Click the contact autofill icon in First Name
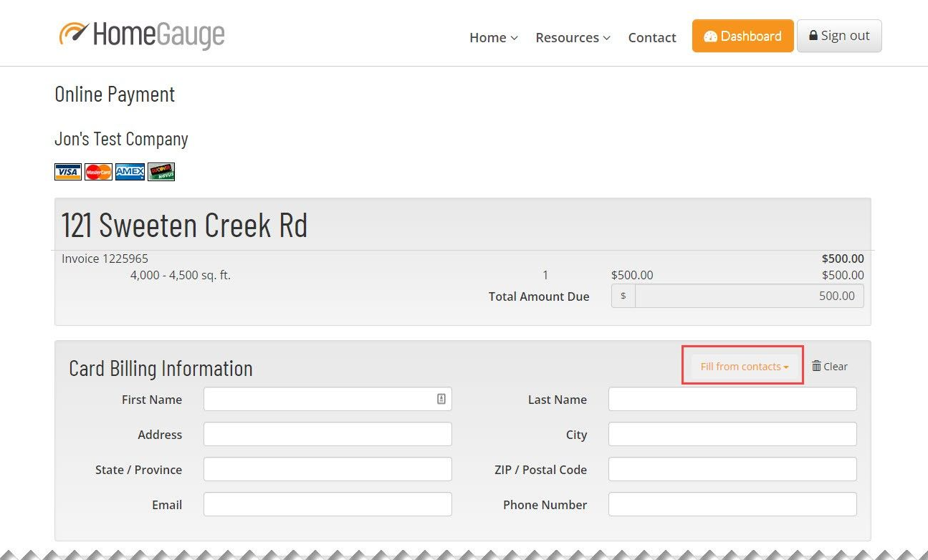Viewport: 928px width, 560px height. coord(441,400)
